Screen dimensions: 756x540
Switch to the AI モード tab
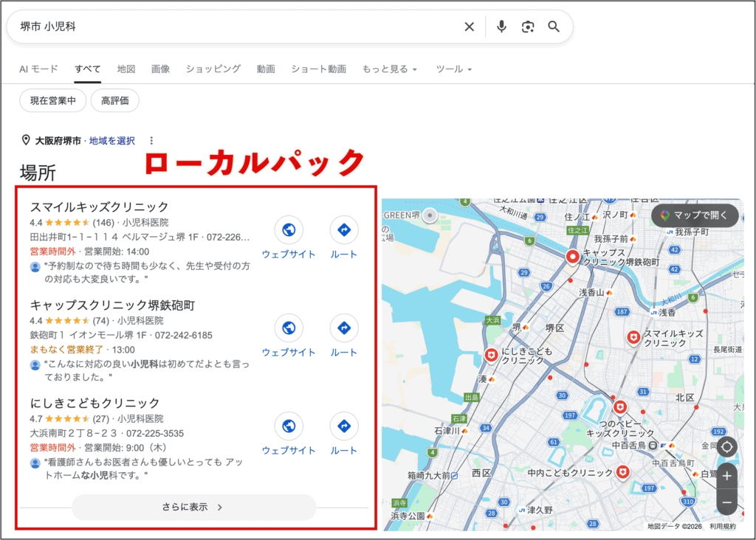38,69
